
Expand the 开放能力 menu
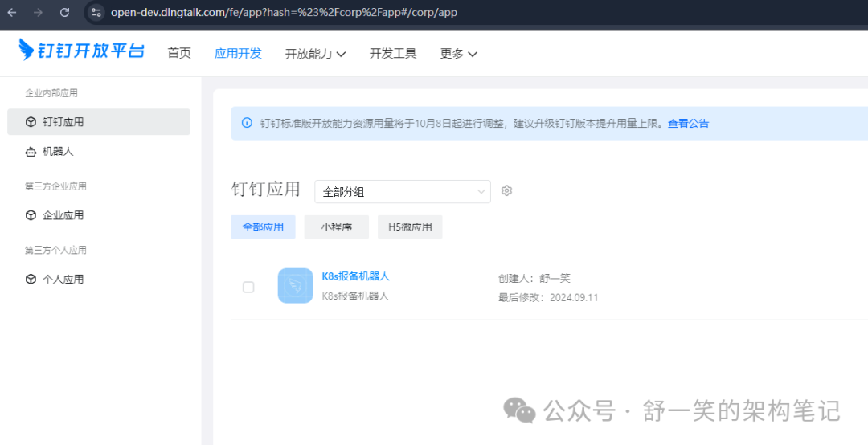pos(315,54)
